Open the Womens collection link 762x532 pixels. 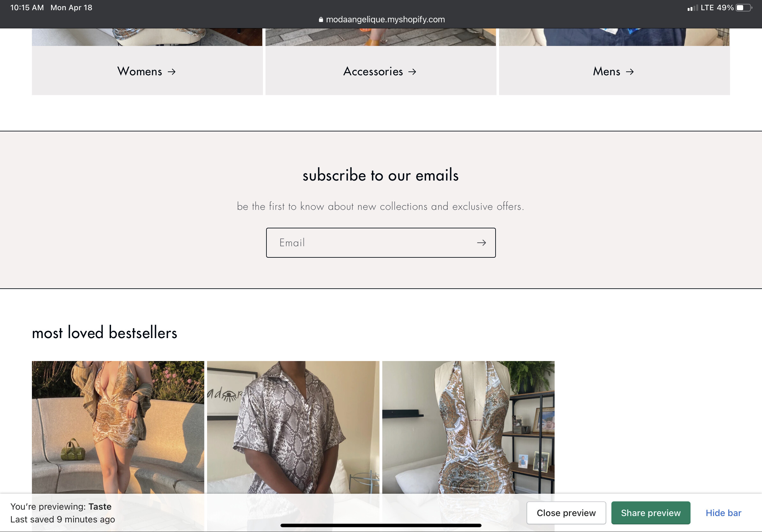[146, 71]
